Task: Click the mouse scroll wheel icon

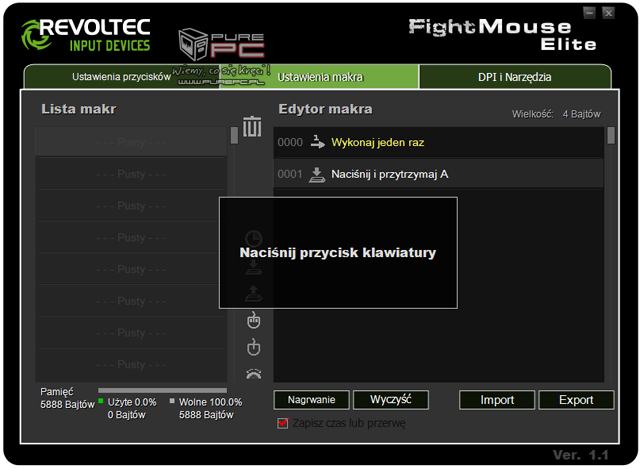Action: point(253,373)
